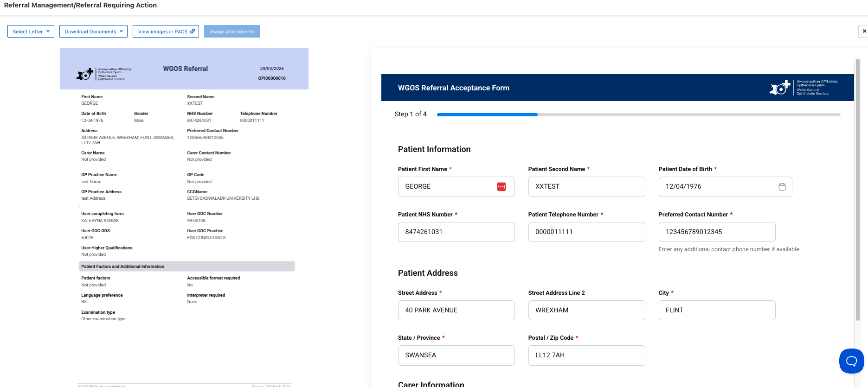This screenshot has width=868, height=387.
Task: Focus the Postal / Zip Code field
Action: pos(586,355)
